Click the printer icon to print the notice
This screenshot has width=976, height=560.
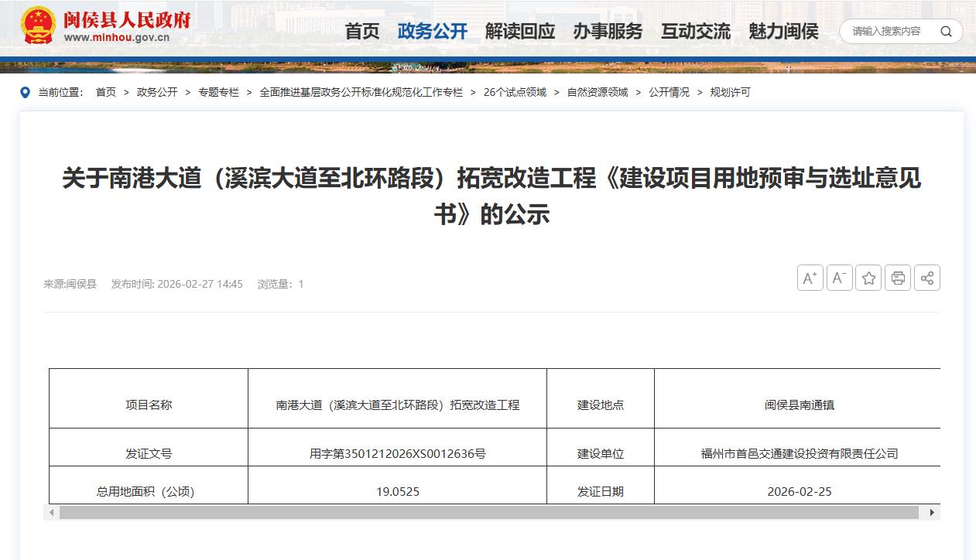coord(898,278)
